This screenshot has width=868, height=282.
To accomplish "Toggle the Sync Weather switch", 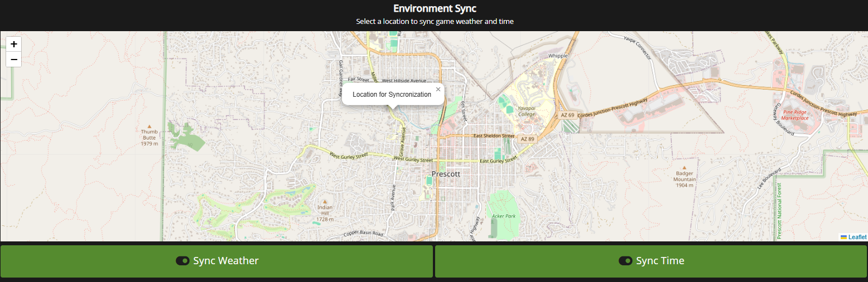I will (x=183, y=261).
